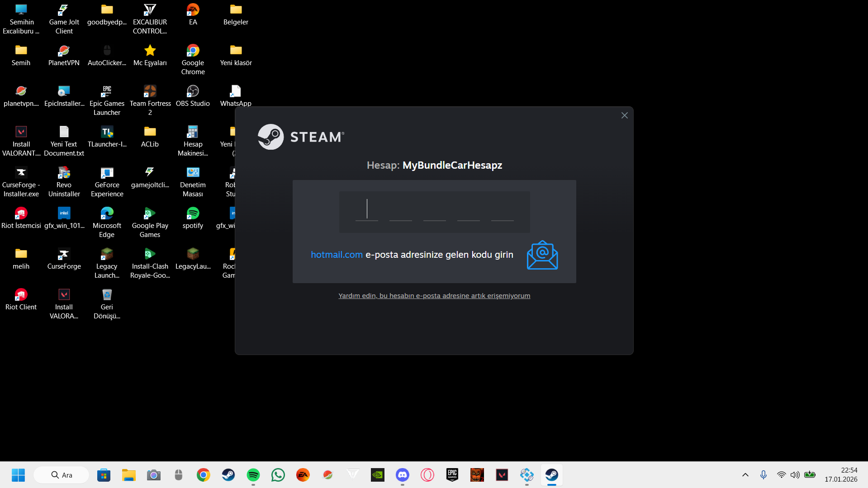Select the Riot Client desktop shortcut
Viewport: 868px width, 488px height.
point(21,299)
